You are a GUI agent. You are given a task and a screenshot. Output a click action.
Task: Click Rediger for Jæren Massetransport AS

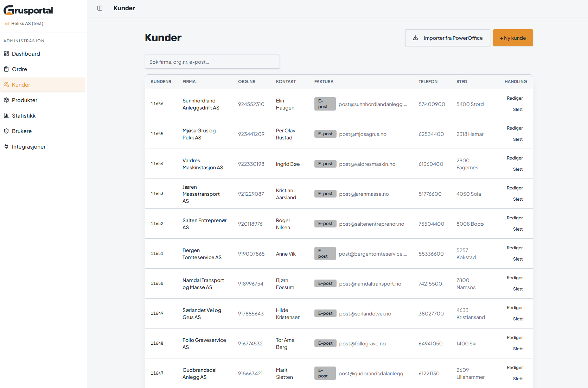click(514, 188)
